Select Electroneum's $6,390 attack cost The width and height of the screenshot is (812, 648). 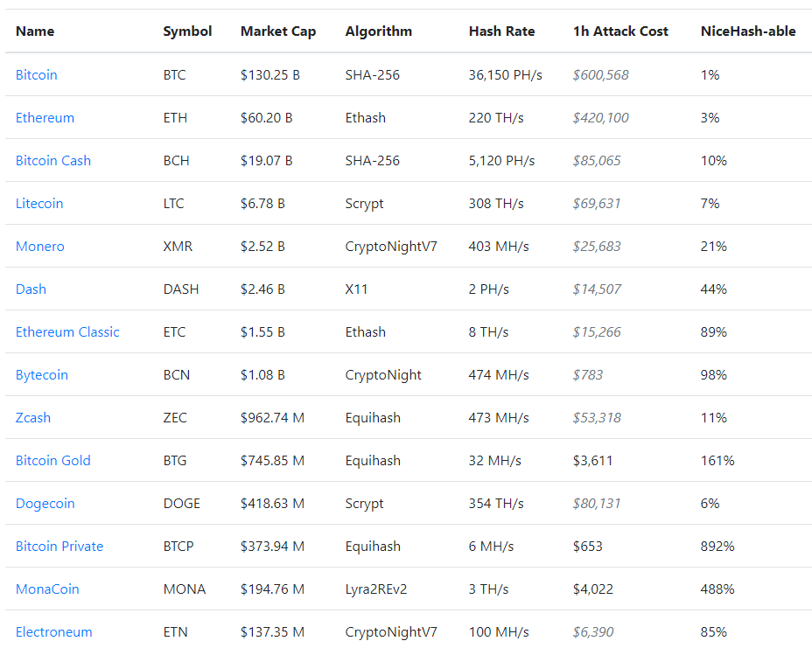(593, 632)
